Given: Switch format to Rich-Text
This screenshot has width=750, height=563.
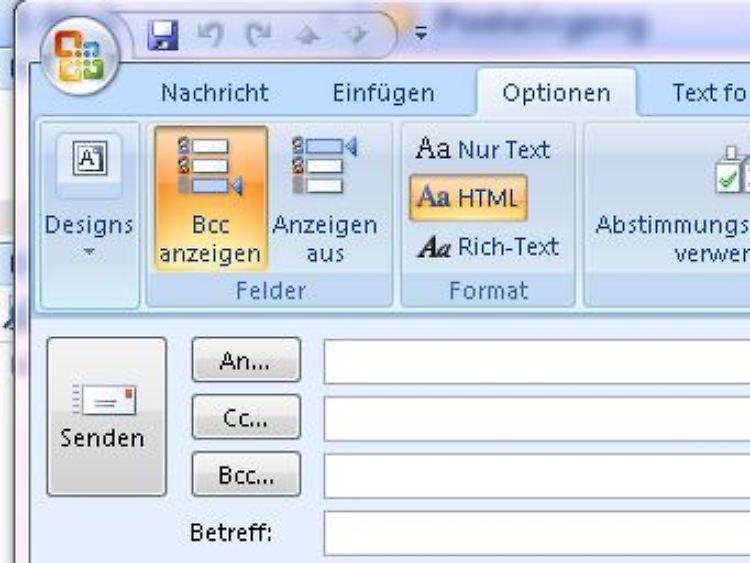Looking at the screenshot, I should 488,246.
